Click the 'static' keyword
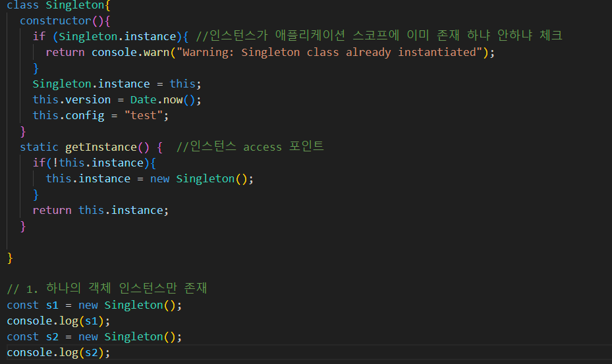This screenshot has height=364, width=612. [x=39, y=147]
